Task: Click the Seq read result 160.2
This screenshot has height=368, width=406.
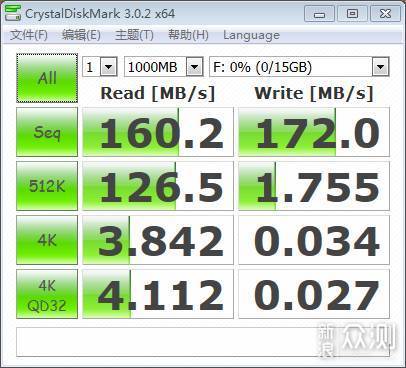Action: pyautogui.click(x=158, y=132)
